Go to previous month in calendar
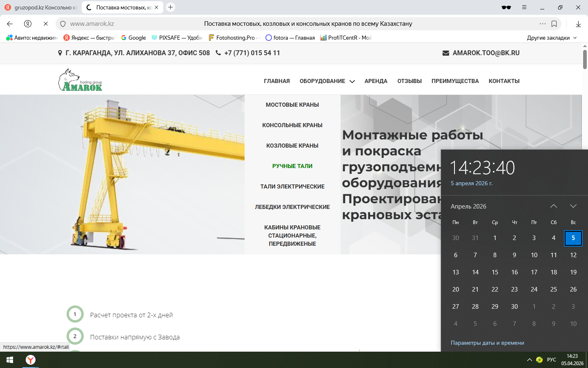This screenshot has height=368, width=588. point(554,206)
